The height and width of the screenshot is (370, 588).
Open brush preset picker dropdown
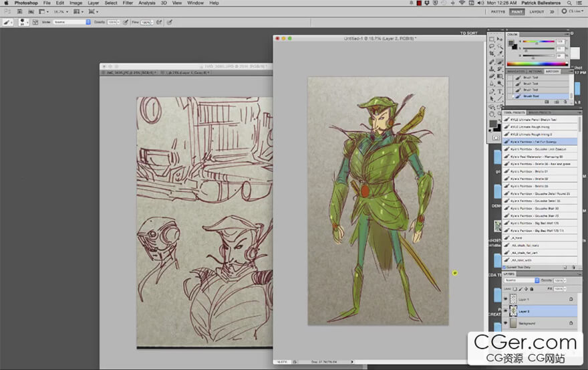coord(27,23)
